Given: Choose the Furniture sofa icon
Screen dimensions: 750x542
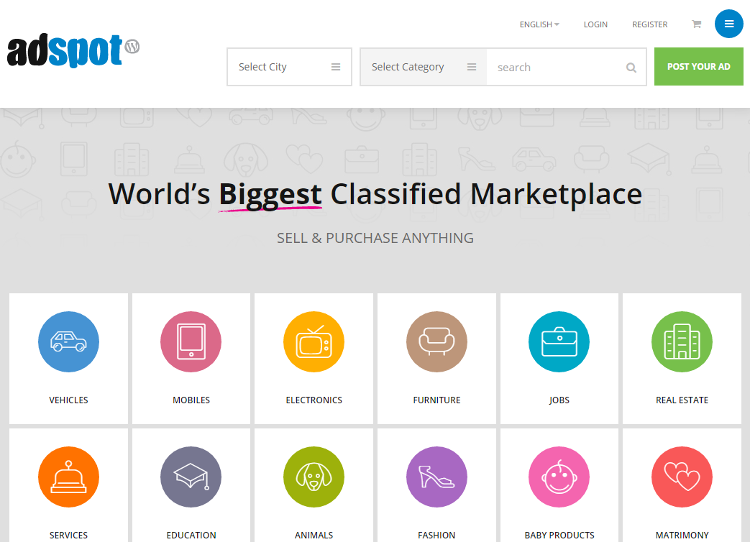Looking at the screenshot, I should point(437,342).
